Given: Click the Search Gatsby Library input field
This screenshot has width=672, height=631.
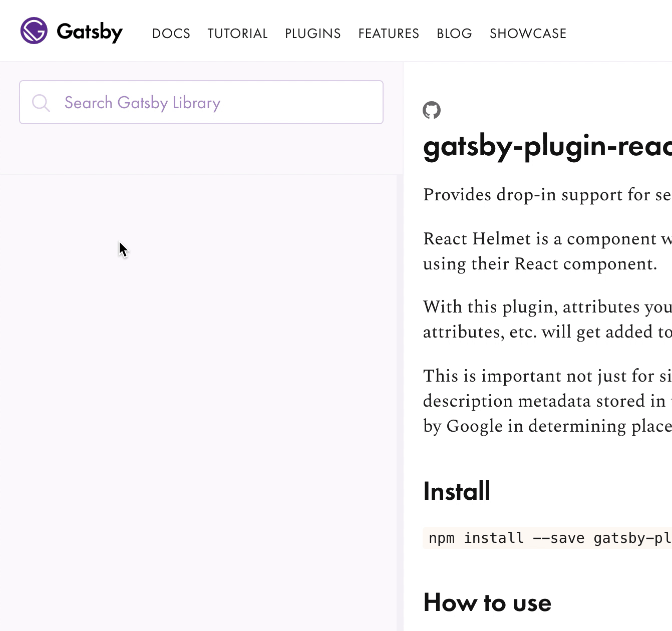Looking at the screenshot, I should (200, 102).
